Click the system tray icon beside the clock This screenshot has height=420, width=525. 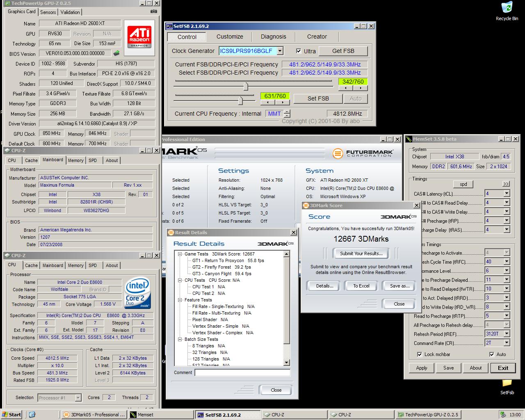(502, 415)
